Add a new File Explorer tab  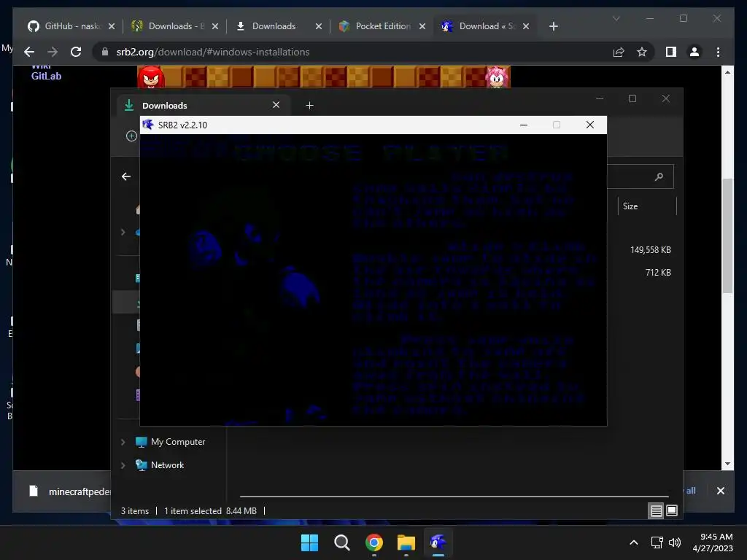tap(309, 105)
